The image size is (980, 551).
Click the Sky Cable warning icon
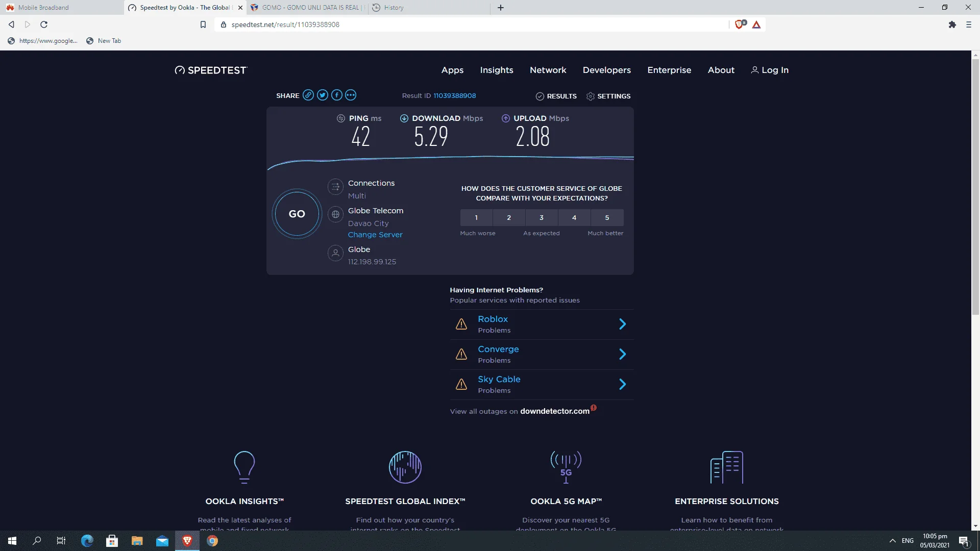461,385
